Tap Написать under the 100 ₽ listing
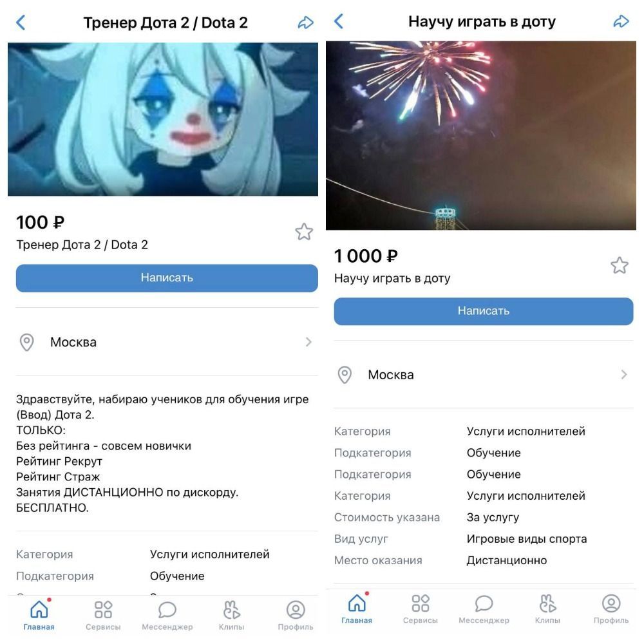This screenshot has width=644, height=644. (167, 278)
